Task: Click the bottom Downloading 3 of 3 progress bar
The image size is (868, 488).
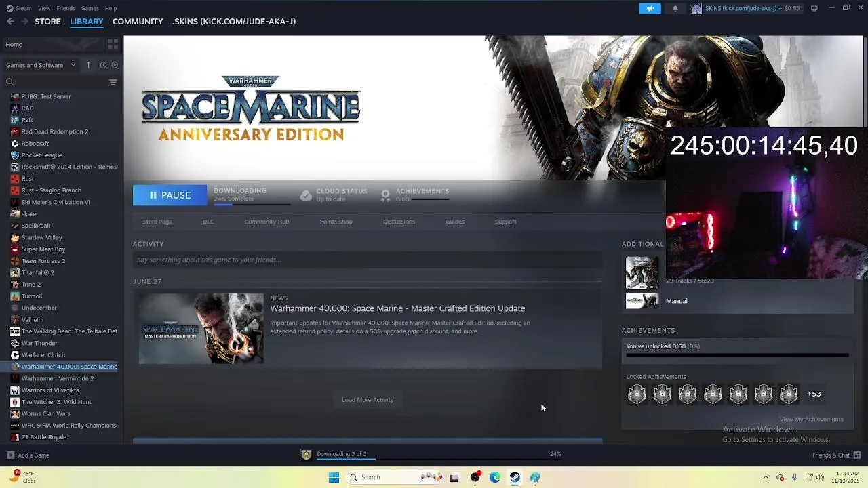Action: (439, 459)
